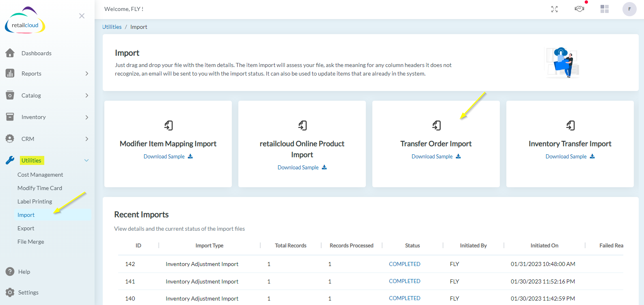This screenshot has height=305, width=644.
Task: Click Download Sample for retailcloud Online Product Import
Action: (298, 167)
